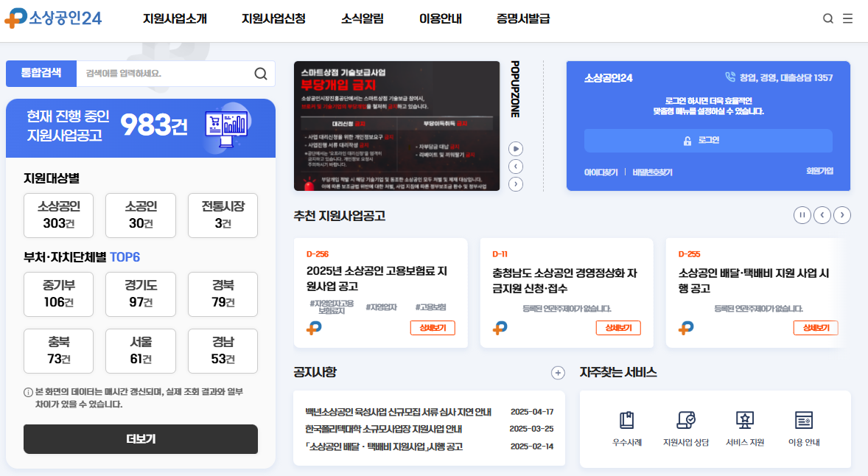The width and height of the screenshot is (868, 476).
Task: Click the logo icon on 충청남도 card
Action: click(x=500, y=328)
